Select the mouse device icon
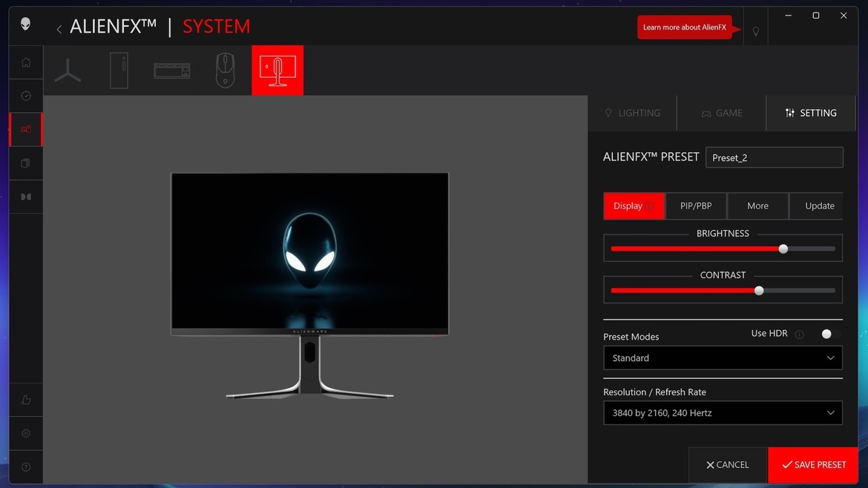 226,70
